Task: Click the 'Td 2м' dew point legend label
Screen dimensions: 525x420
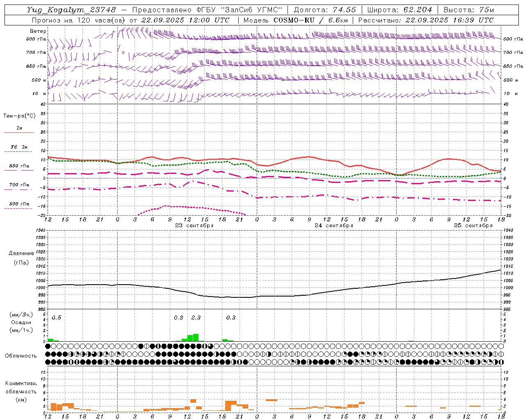Action: (x=19, y=147)
